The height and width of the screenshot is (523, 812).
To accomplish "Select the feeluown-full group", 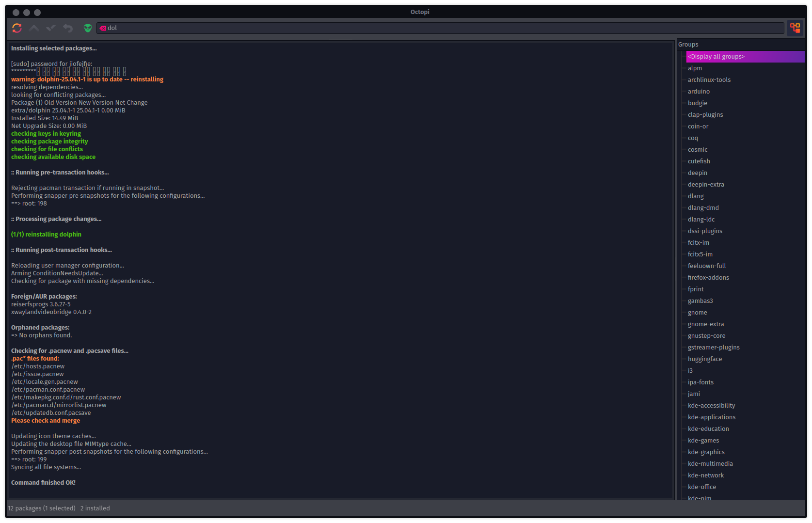I will click(x=746, y=266).
